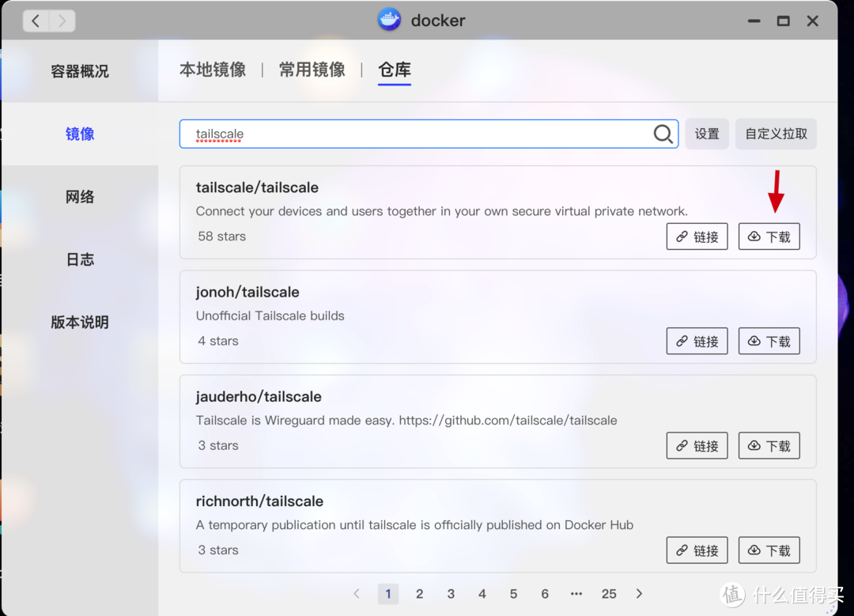Click the richnorth/tailscale title

[x=260, y=501]
